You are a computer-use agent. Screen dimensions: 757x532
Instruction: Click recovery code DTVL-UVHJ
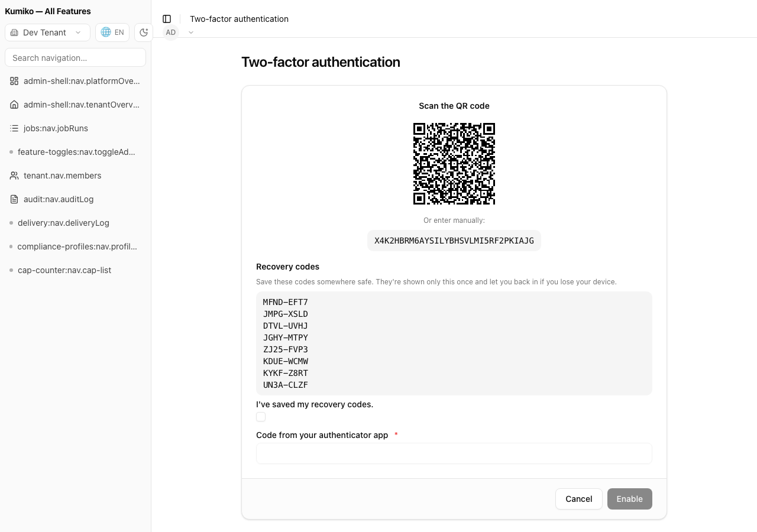(x=286, y=326)
